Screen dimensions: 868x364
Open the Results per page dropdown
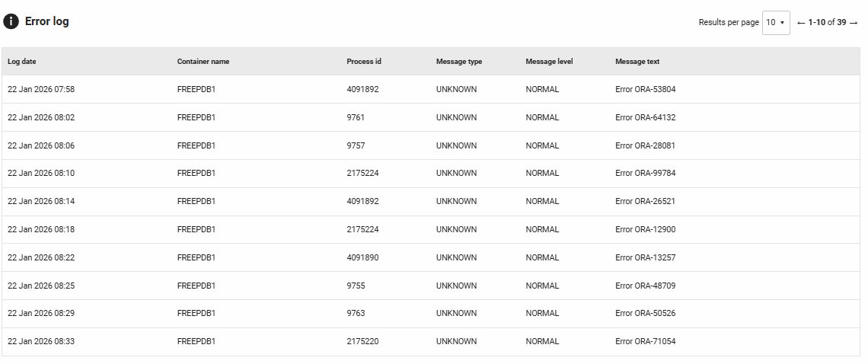tap(776, 22)
